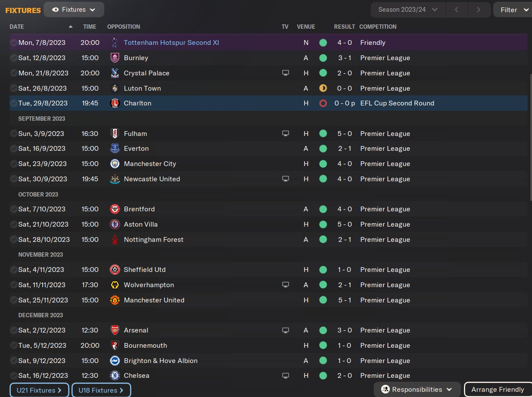Toggle the checkmark beside the Charlton fixture
Viewport: 532px width, 397px height.
[14, 103]
